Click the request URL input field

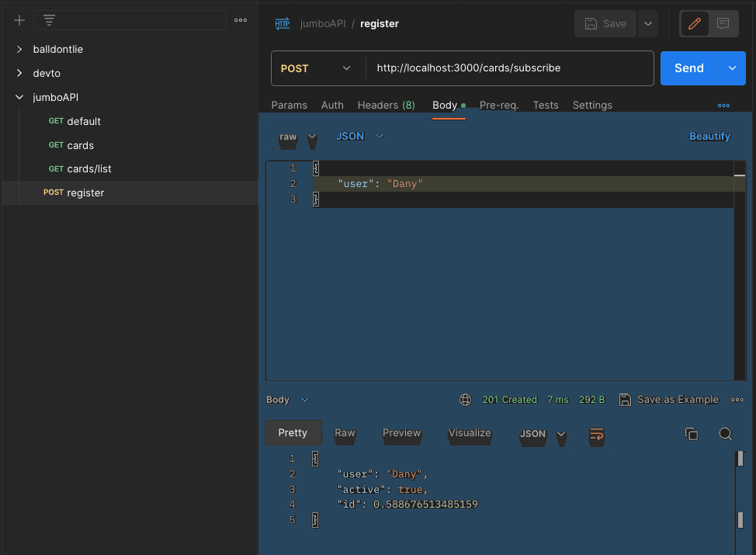[x=508, y=68]
